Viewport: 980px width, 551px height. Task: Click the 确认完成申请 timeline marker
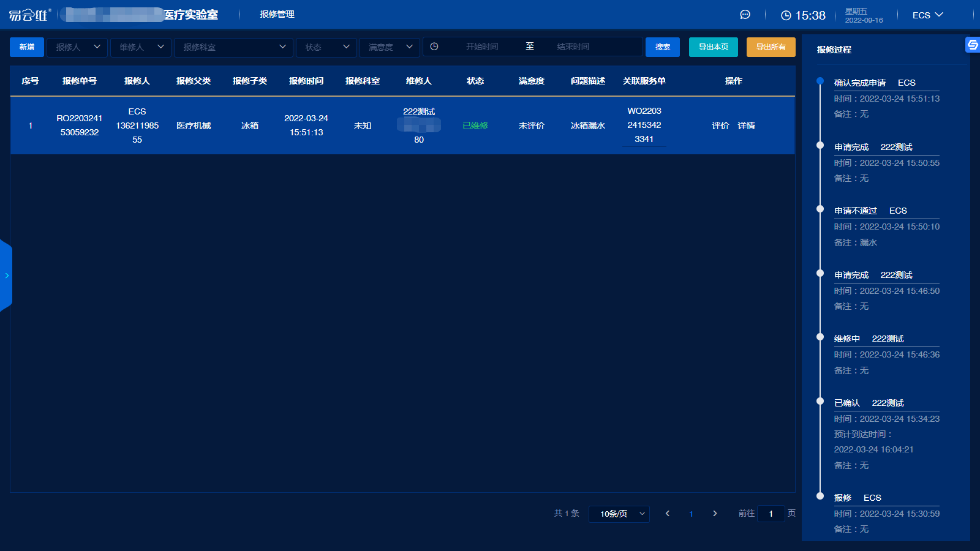[x=820, y=81]
